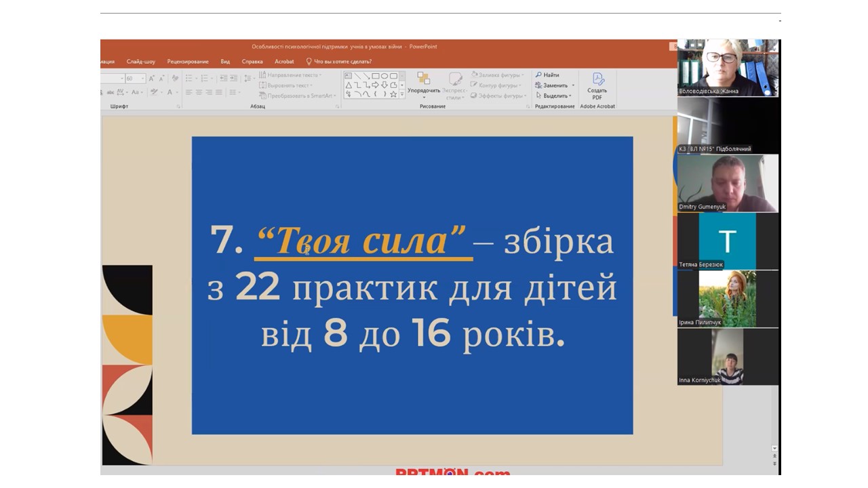Open Выровнять текст dropdown
Viewport: 868px width, 488px height.
286,85
